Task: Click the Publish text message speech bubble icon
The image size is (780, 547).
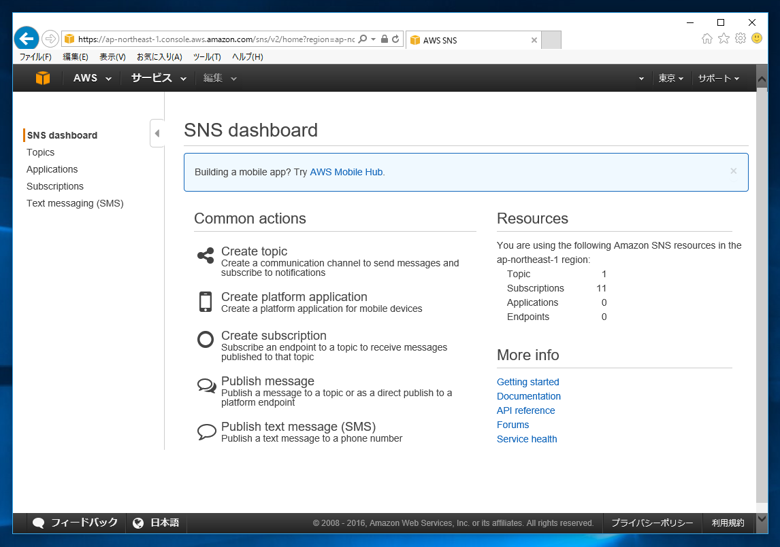Action: point(206,431)
